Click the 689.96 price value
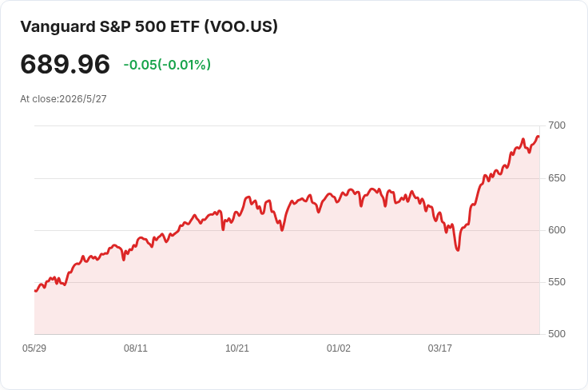 [x=66, y=65]
